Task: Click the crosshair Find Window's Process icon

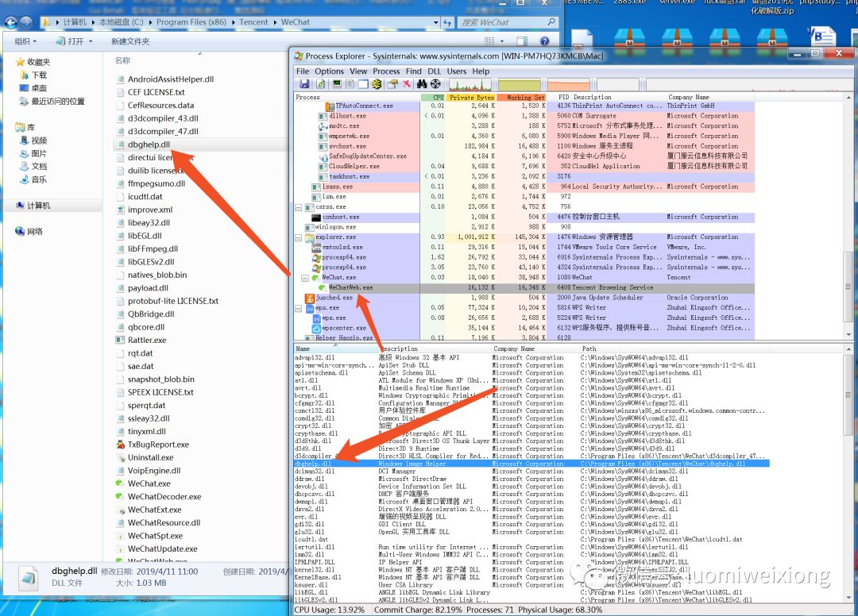Action: [435, 84]
